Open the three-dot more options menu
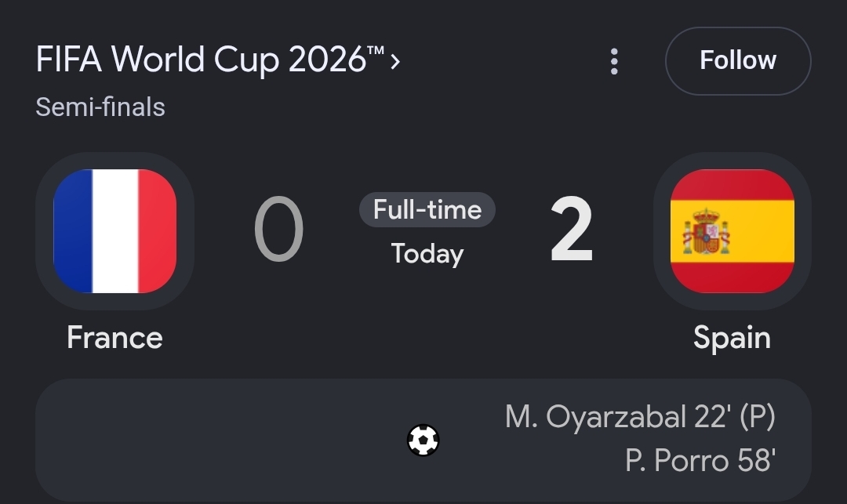 (613, 61)
